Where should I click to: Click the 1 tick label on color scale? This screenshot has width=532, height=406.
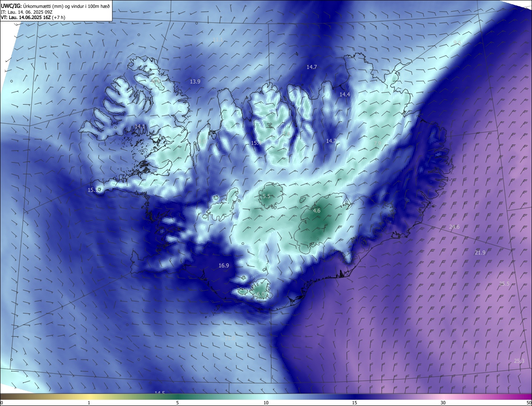point(89,403)
